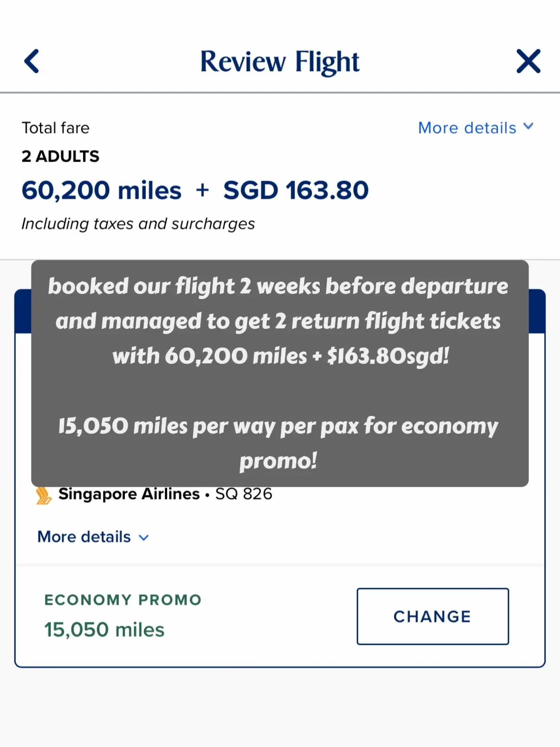Screen dimensions: 560x747
Task: Select the ECONOMY PROMO fare label
Action: point(123,600)
